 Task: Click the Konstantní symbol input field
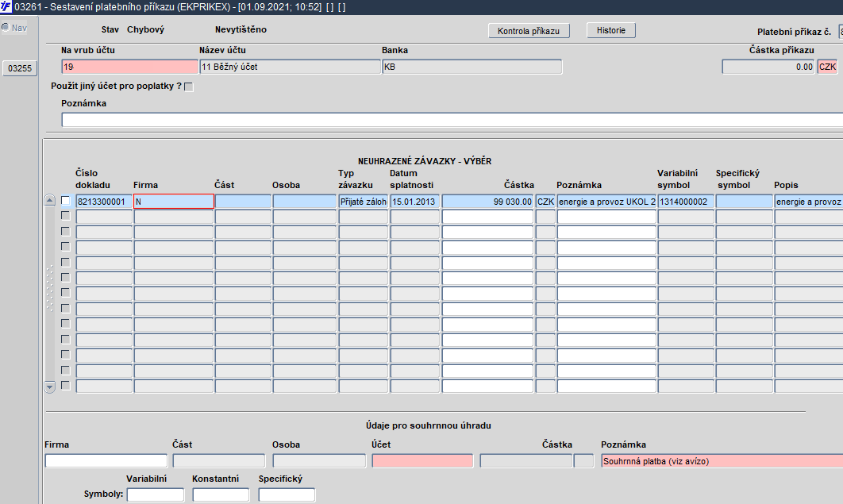pos(221,494)
